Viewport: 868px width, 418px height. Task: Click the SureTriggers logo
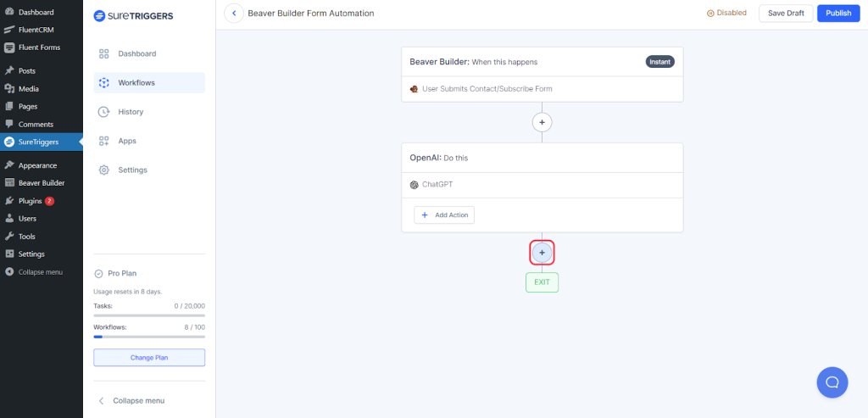[136, 15]
